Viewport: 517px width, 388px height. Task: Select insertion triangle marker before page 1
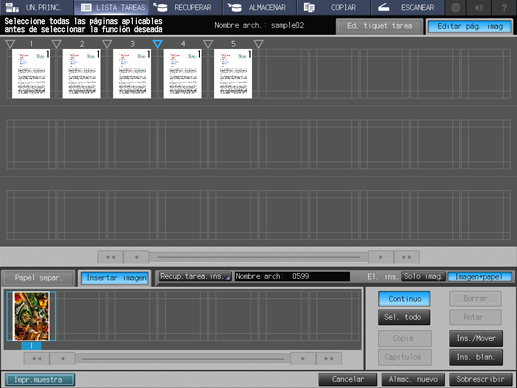(10, 44)
